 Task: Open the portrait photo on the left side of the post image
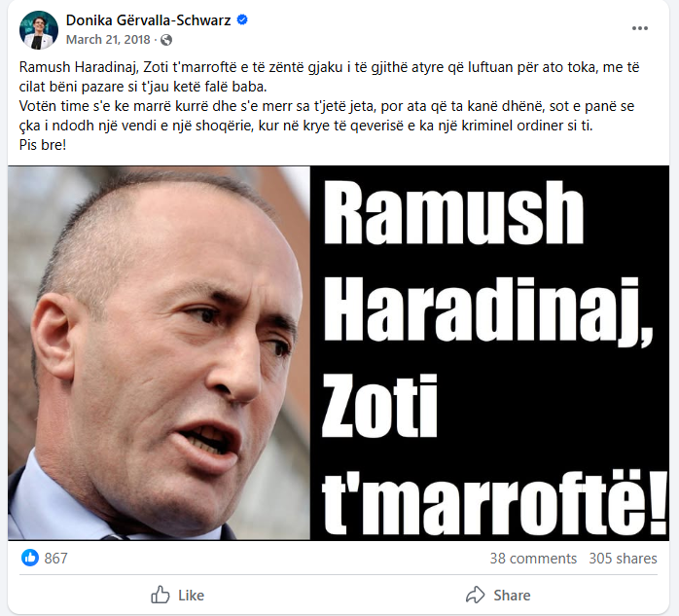tap(159, 352)
